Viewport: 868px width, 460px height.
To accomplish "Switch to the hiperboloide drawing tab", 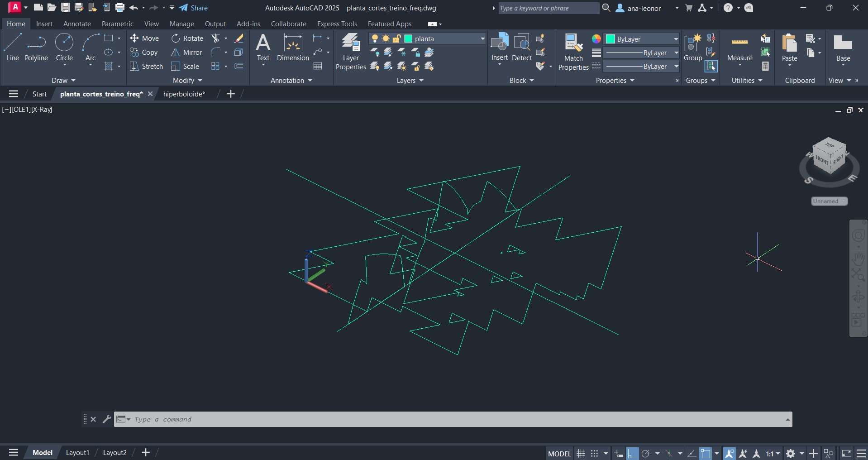I will [184, 94].
